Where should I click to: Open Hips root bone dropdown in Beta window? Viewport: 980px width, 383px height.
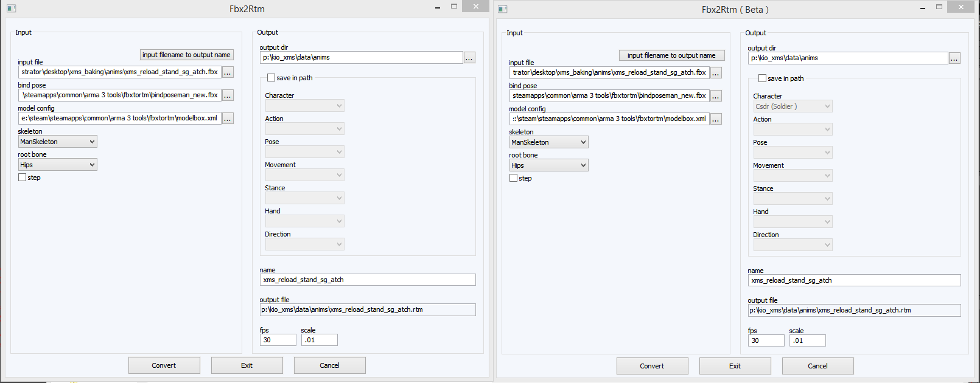tap(549, 165)
